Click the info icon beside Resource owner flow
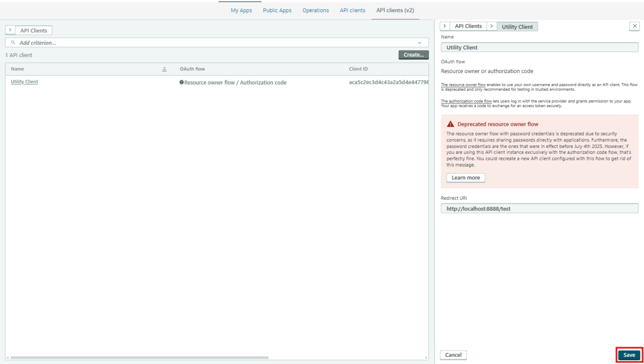Viewport: 644px width, 364px height. tap(182, 83)
